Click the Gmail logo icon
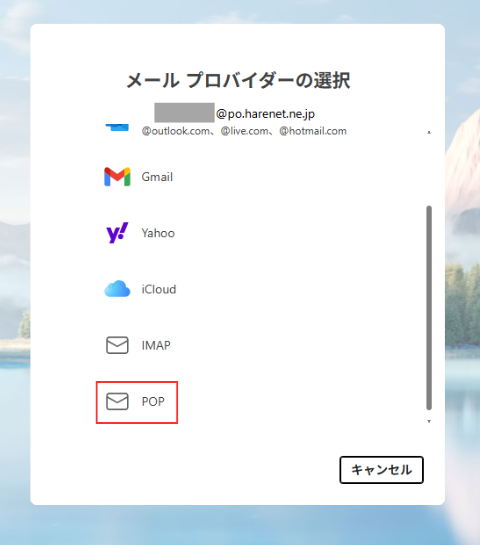The height and width of the screenshot is (545, 480). [x=117, y=177]
